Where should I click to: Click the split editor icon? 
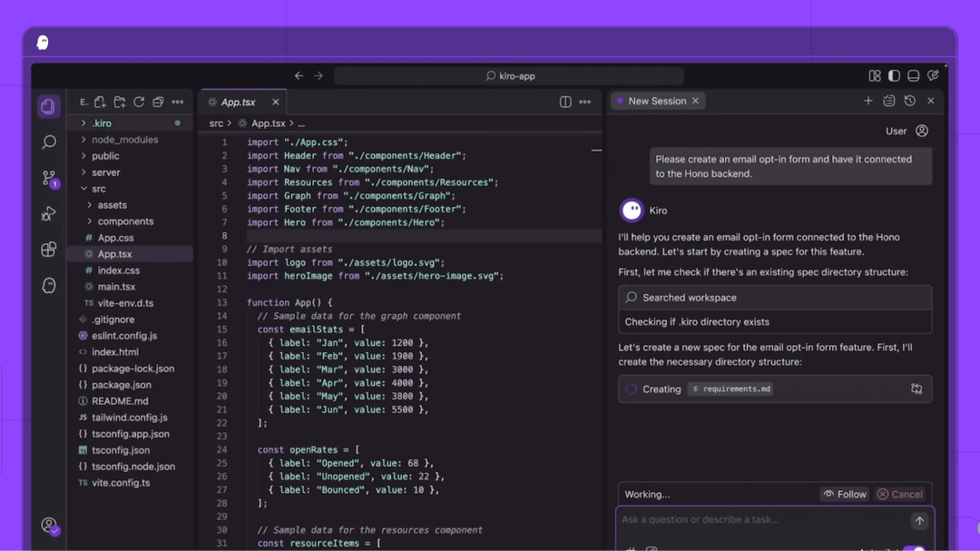(565, 102)
